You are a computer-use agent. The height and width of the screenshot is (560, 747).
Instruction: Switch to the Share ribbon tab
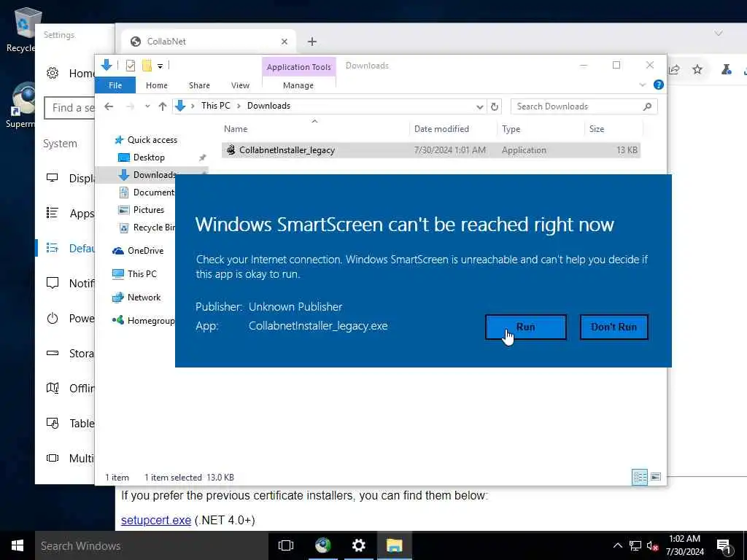[x=199, y=85]
